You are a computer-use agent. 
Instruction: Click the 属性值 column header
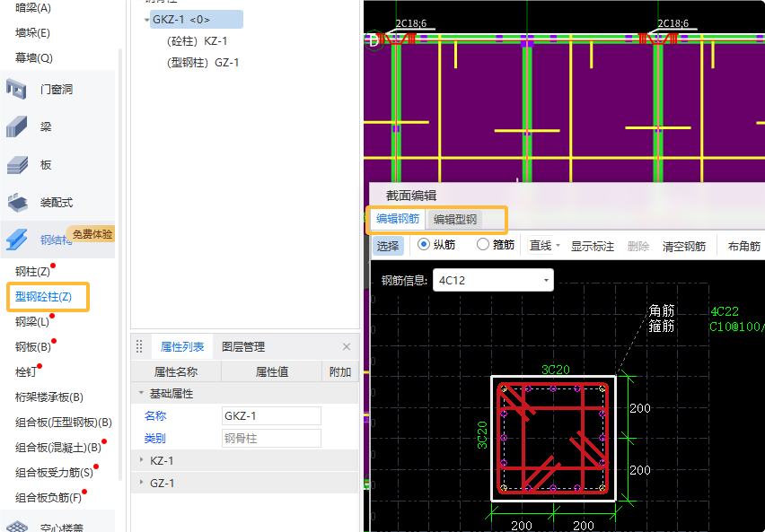pos(272,372)
